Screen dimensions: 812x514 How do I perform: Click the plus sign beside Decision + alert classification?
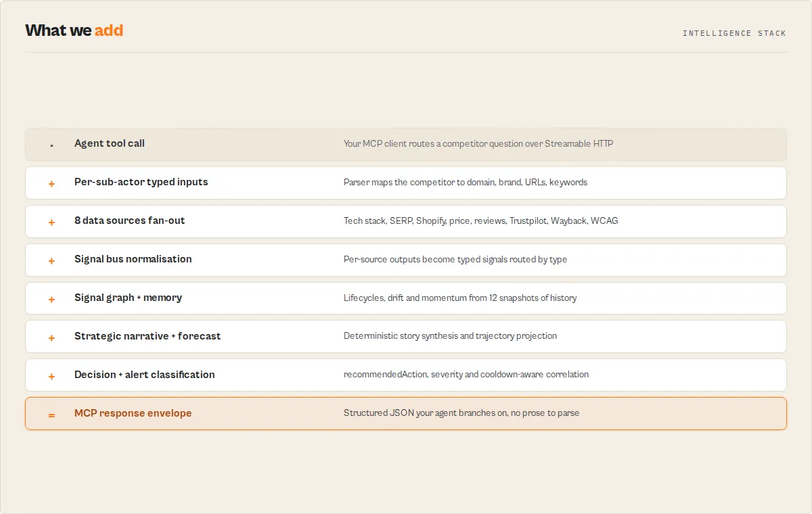[x=51, y=376]
